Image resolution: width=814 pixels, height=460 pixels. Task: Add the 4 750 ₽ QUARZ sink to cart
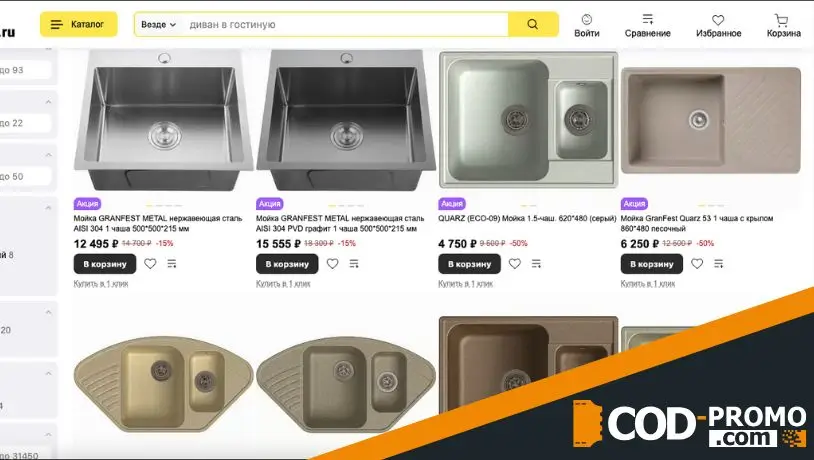point(469,264)
